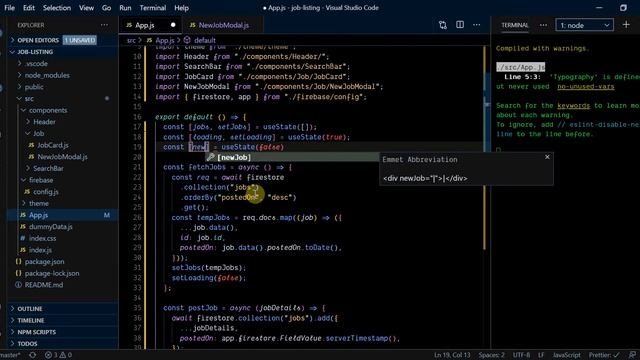Click the sync changes status bar icon
Viewport: 640px width, 360px height.
coord(33,355)
